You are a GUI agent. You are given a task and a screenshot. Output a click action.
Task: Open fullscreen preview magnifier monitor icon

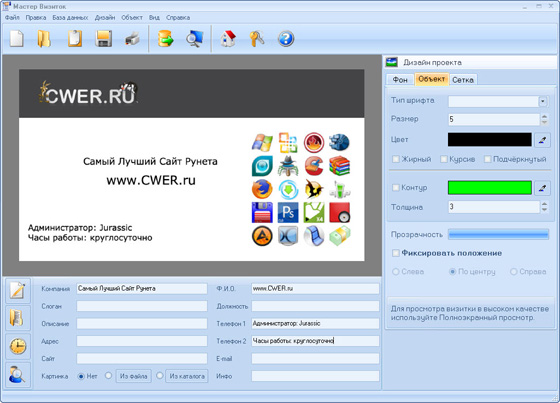[195, 39]
